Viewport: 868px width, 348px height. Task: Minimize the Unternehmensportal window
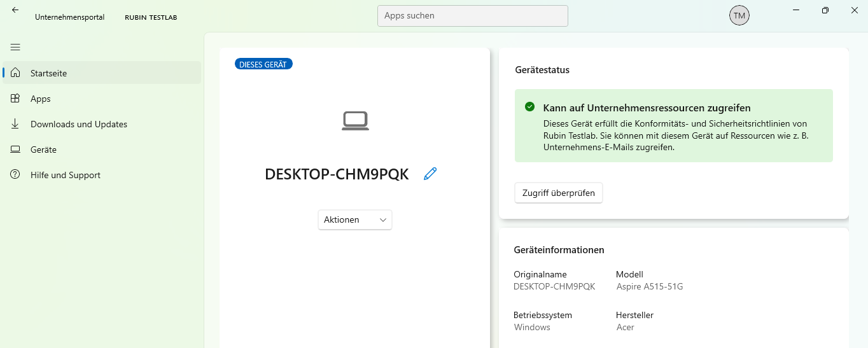pyautogui.click(x=795, y=10)
